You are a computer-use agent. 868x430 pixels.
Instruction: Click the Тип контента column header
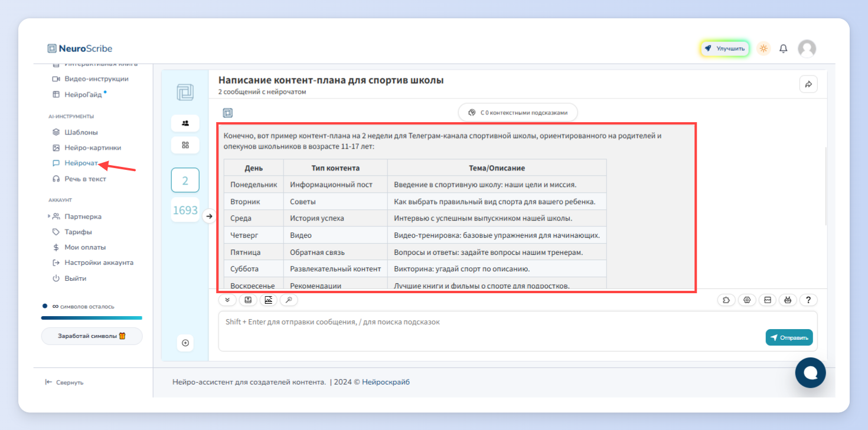point(335,168)
